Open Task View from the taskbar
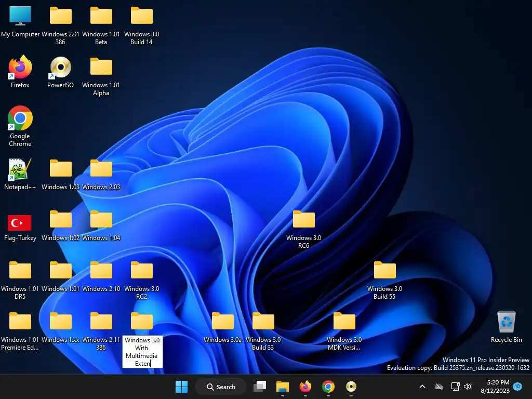Screen dimensions: 532x399 260,387
